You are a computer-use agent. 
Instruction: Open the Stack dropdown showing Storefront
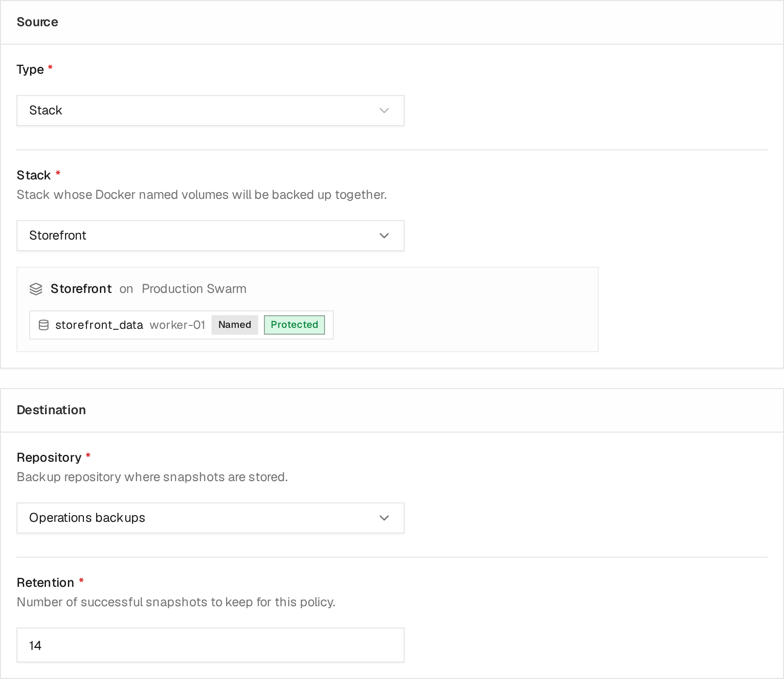pos(211,236)
